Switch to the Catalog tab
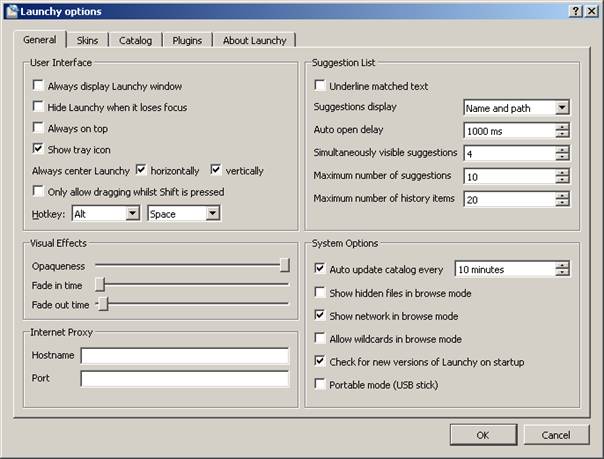 135,40
